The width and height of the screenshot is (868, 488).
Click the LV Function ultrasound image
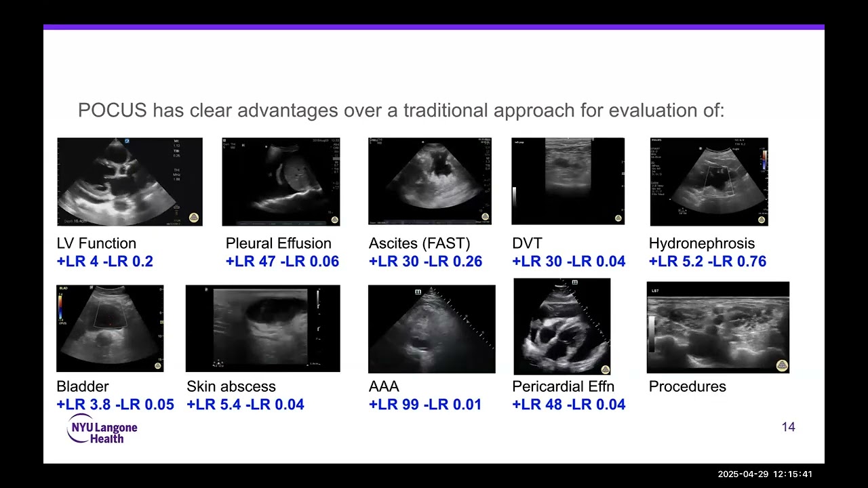130,182
